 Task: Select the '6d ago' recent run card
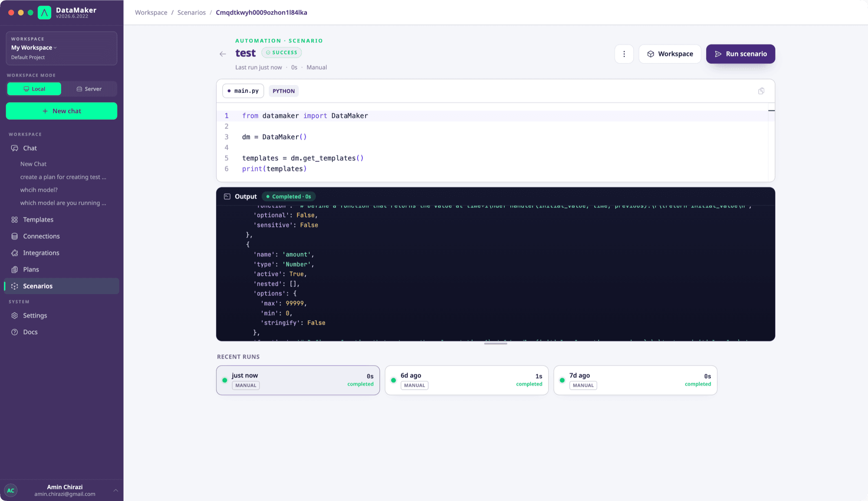[467, 380]
